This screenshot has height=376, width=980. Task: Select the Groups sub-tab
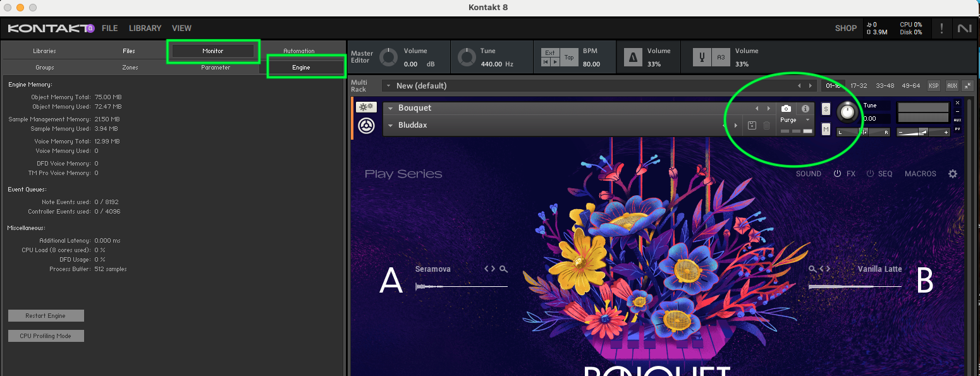coord(44,67)
